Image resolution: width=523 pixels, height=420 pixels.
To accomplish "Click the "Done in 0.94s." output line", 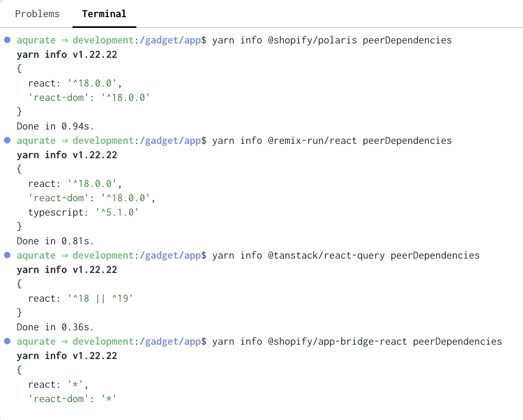I will (55, 126).
